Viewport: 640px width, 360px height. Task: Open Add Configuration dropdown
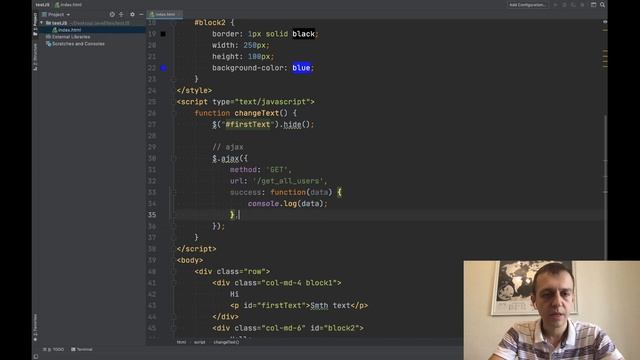(527, 5)
